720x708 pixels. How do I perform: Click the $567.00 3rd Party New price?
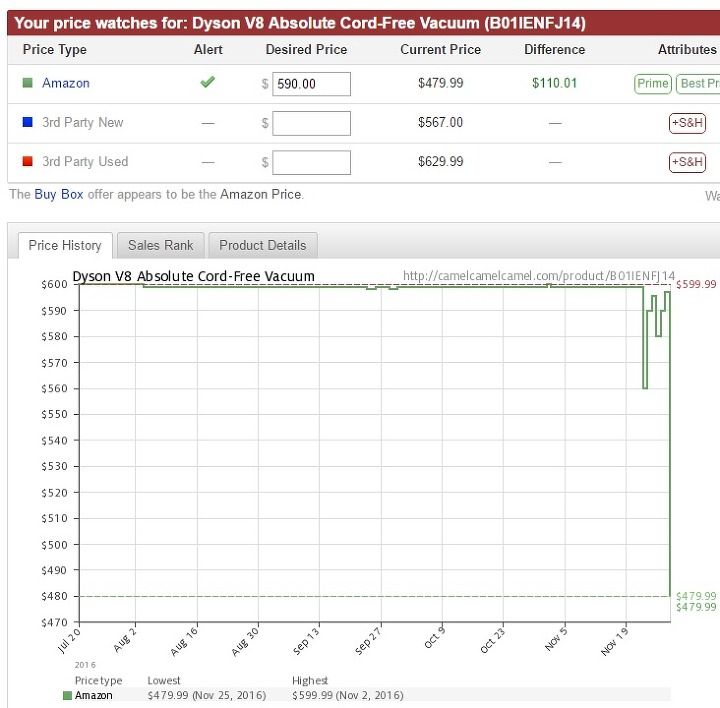click(440, 122)
